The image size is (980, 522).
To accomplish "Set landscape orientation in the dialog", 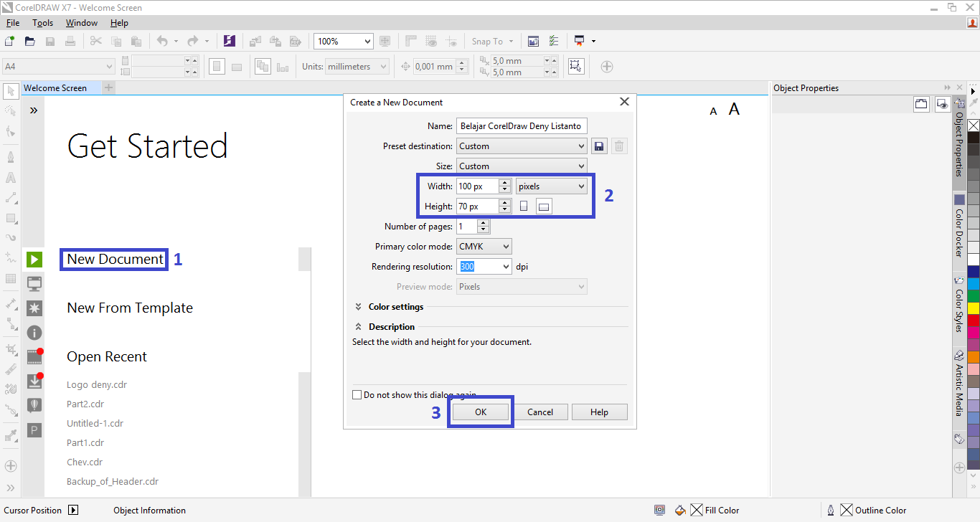I will (x=544, y=207).
